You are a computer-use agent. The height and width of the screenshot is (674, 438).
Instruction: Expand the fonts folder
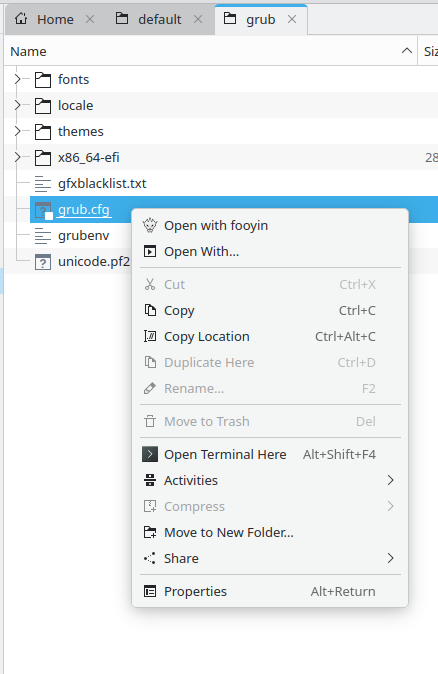[x=17, y=79]
